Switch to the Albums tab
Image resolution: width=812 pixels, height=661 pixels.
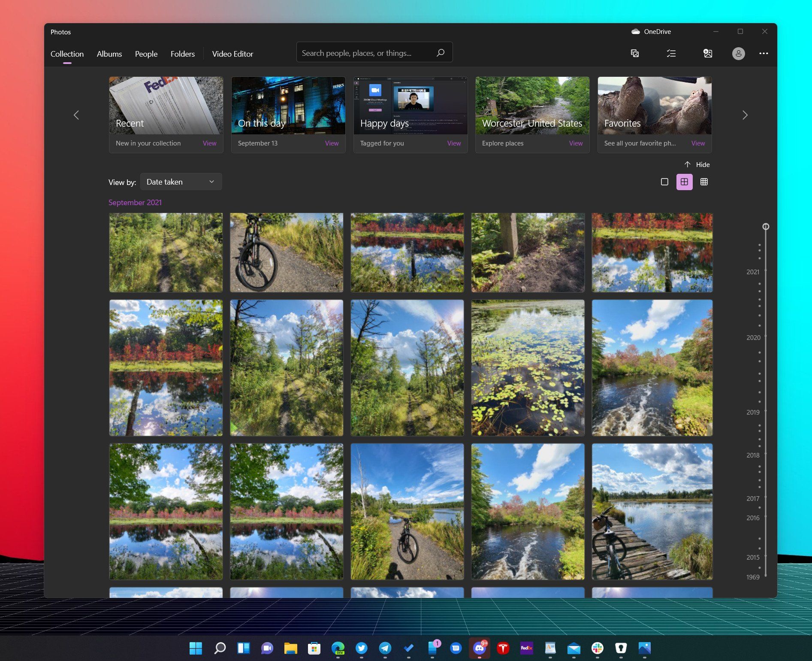tap(109, 54)
